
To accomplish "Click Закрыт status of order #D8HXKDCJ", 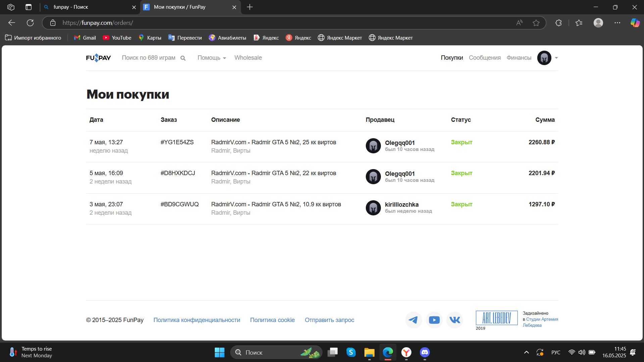I will point(461,173).
